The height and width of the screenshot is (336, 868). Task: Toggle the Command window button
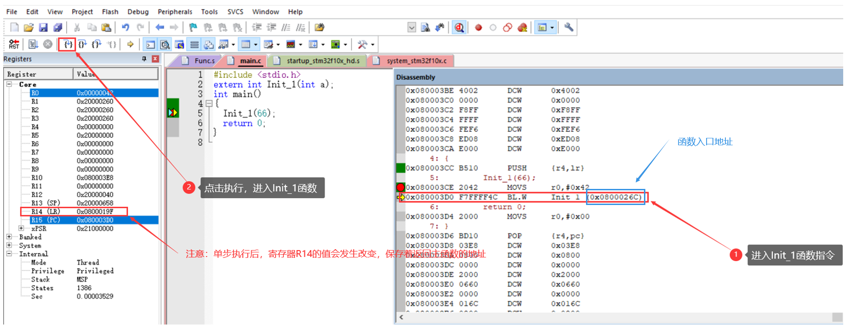(150, 45)
